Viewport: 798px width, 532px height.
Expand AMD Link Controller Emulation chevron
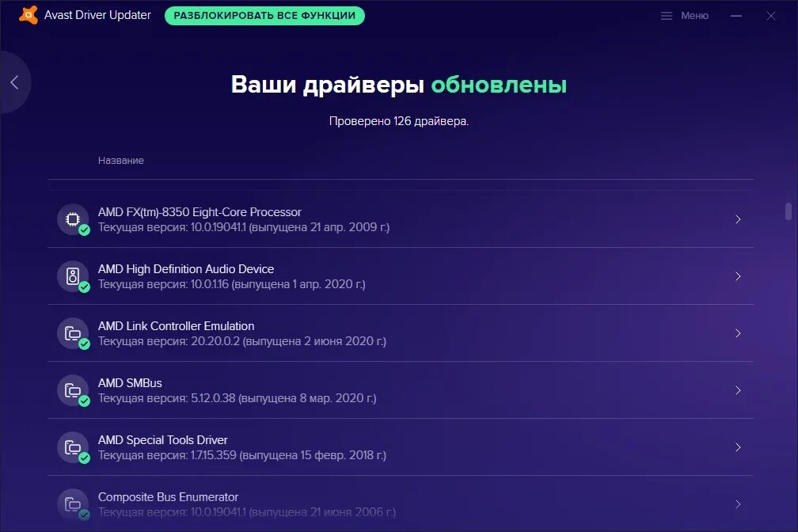pos(738,333)
